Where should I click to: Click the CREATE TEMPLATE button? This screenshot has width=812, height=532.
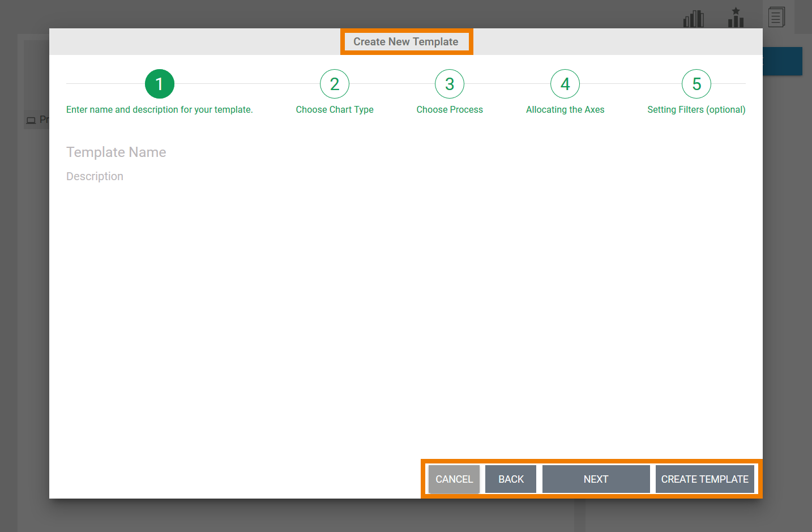(x=704, y=479)
